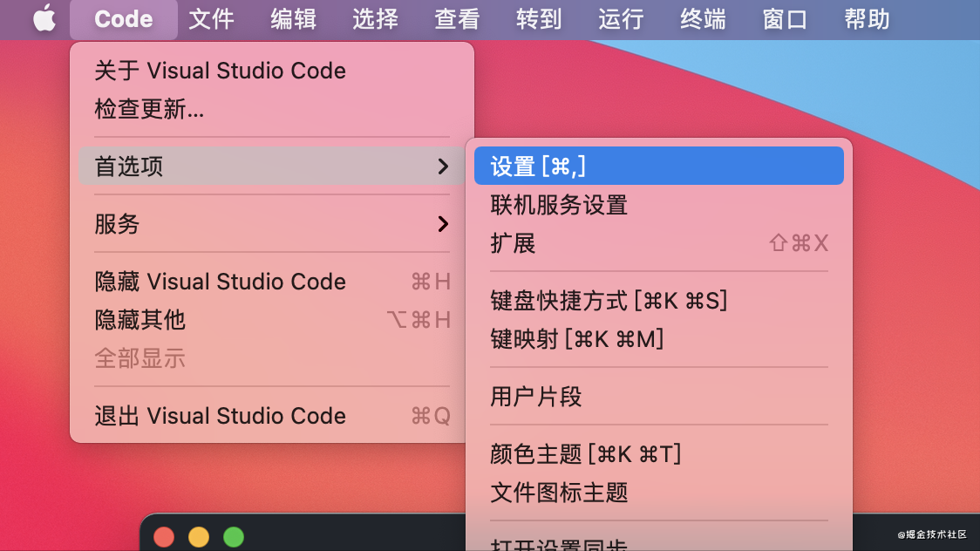Select 隐藏 Visual Studio Code
The height and width of the screenshot is (551, 980).
click(272, 282)
